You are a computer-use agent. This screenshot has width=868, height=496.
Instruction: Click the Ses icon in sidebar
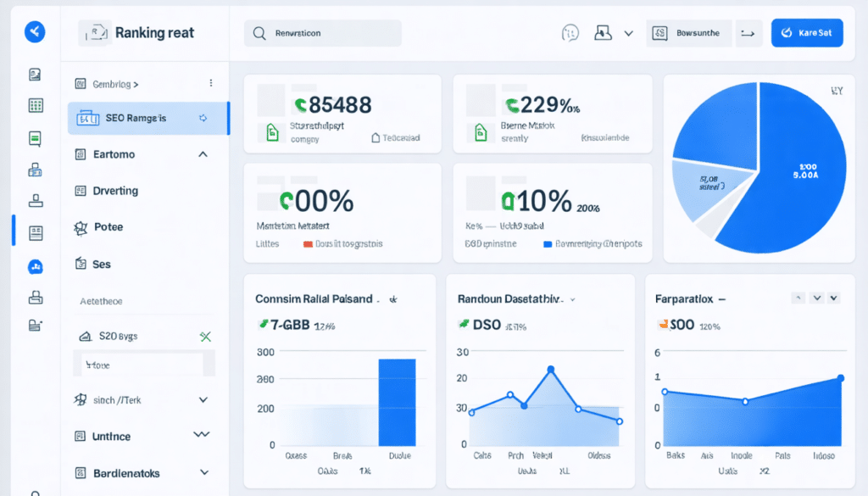pos(81,264)
